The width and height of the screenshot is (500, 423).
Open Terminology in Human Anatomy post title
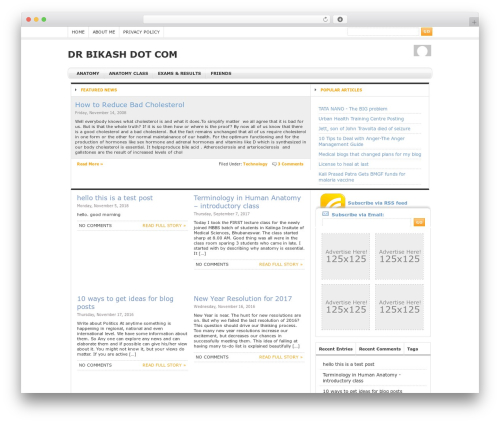(247, 202)
